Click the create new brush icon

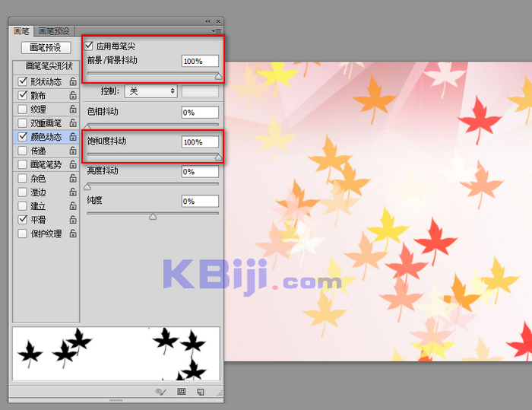tap(201, 392)
